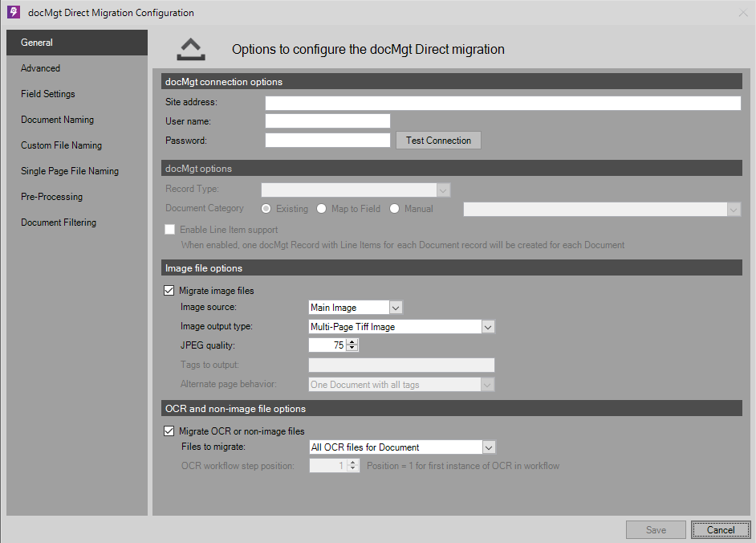
Task: Open Field Settings in the sidebar
Action: pyautogui.click(x=77, y=94)
